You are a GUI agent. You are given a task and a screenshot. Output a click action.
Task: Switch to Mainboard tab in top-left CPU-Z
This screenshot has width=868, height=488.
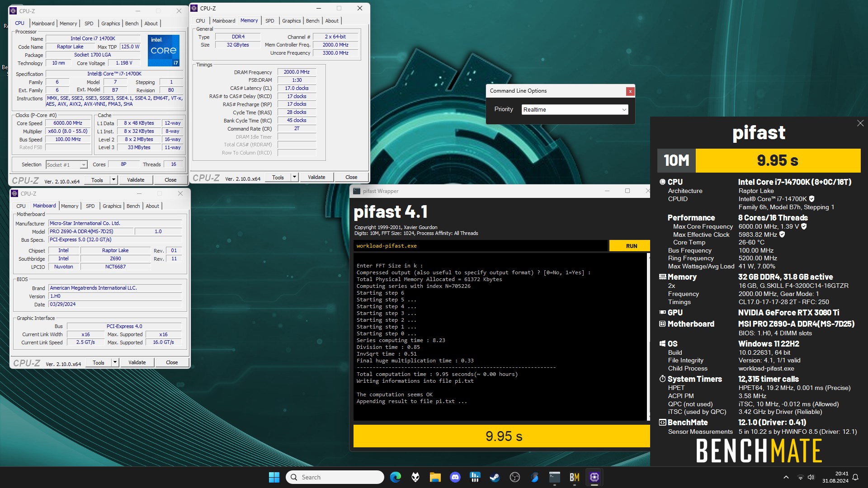click(x=43, y=23)
